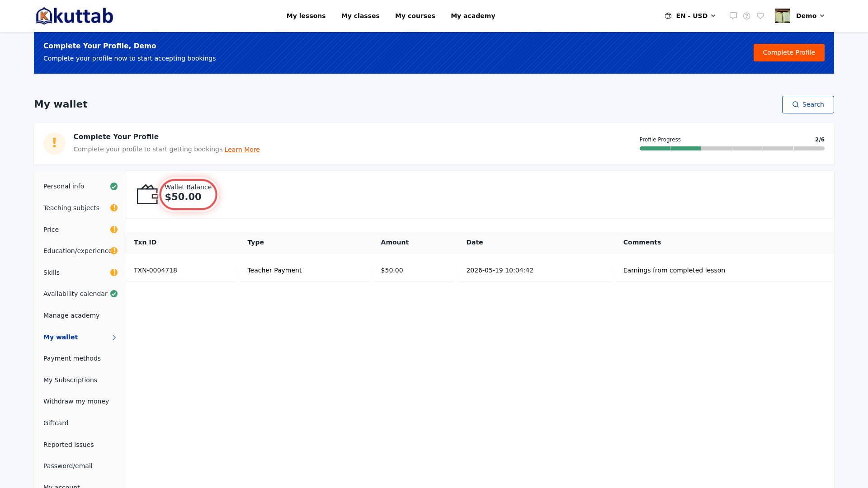Click the Comments column header
The height and width of the screenshot is (488, 868).
point(642,242)
